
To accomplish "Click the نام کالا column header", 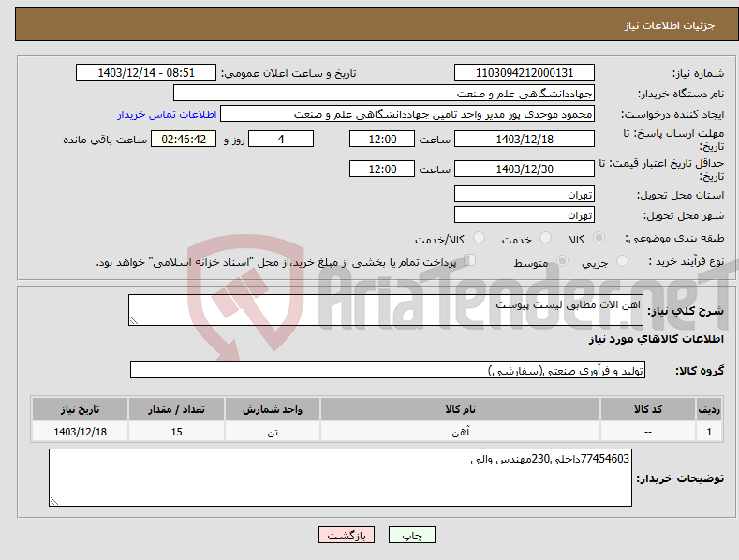I will pyautogui.click(x=460, y=409).
